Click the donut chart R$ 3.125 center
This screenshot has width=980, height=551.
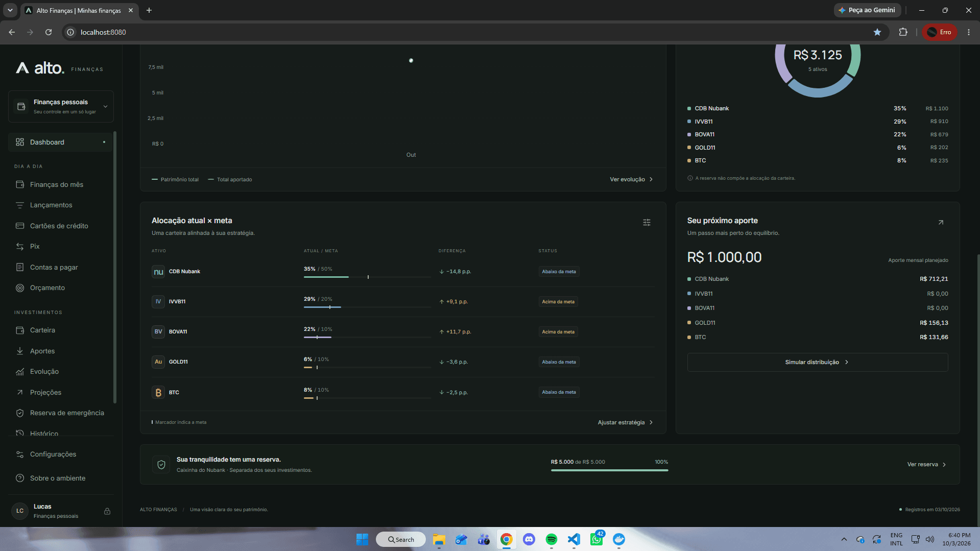(818, 55)
